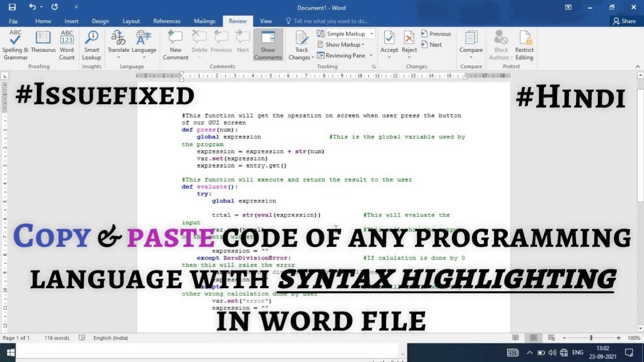
Task: Open the File tab
Action: pos(13,21)
